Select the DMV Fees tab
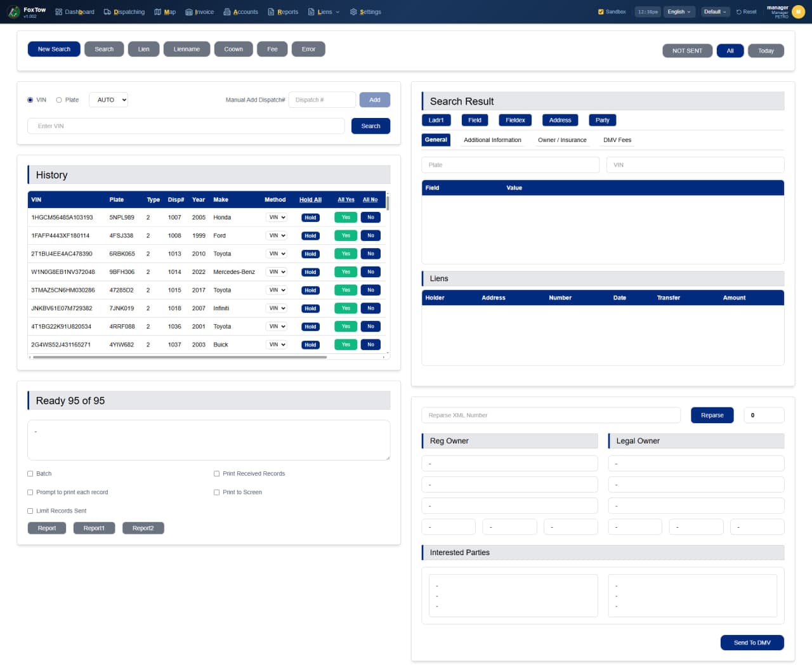The height and width of the screenshot is (668, 812). tap(617, 140)
